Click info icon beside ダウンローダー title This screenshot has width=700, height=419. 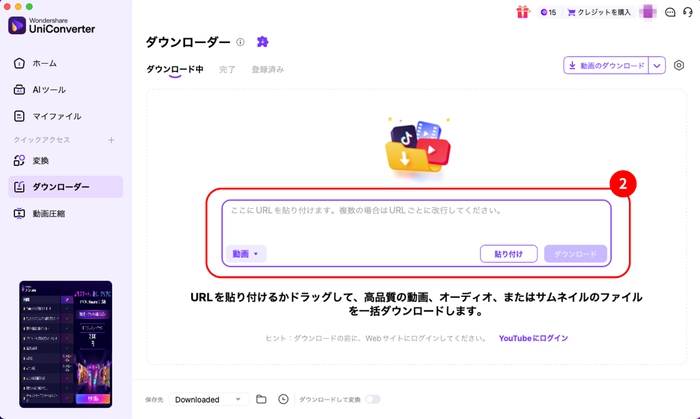[240, 42]
